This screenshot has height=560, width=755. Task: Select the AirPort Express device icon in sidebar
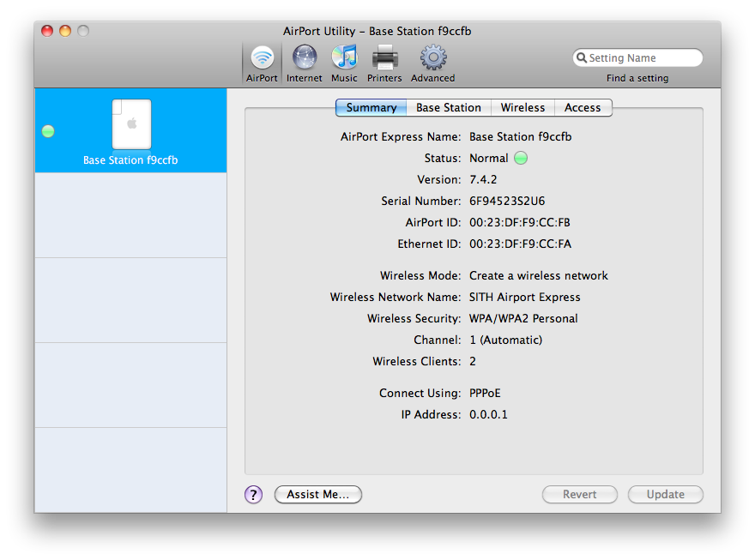click(x=131, y=124)
